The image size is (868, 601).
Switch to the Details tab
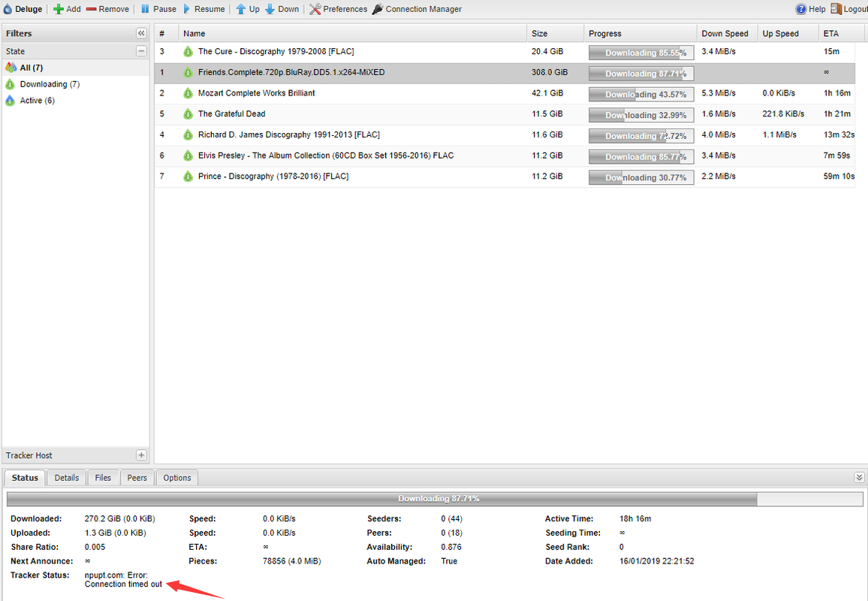(x=66, y=478)
